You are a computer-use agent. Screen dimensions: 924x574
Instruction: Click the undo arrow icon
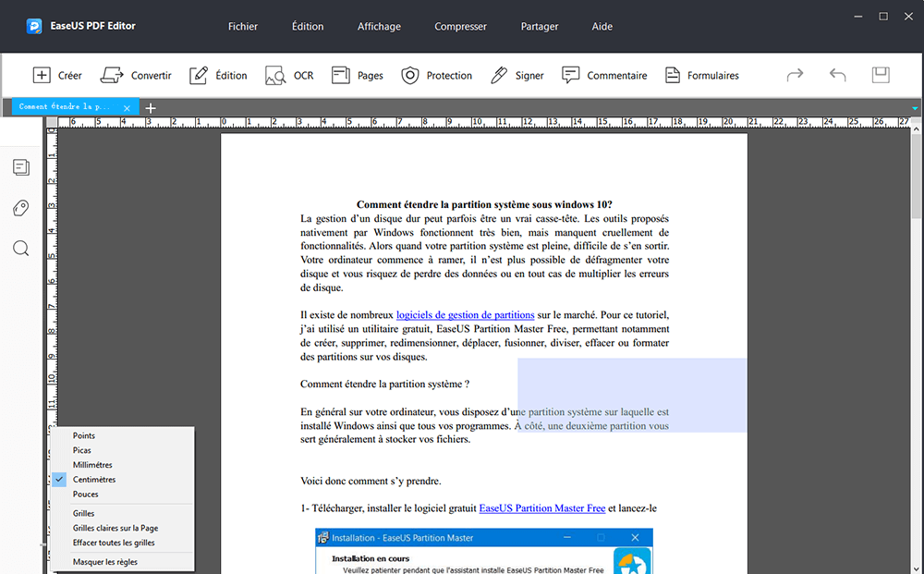[837, 75]
